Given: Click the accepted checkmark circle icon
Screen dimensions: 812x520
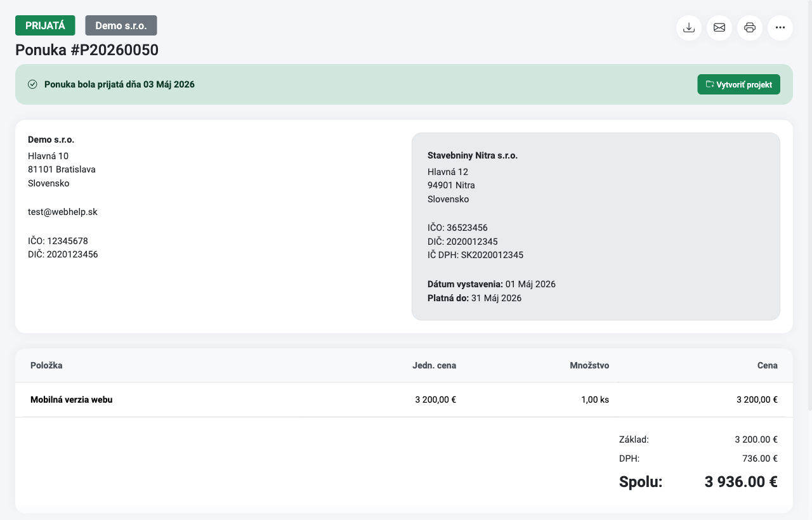Looking at the screenshot, I should [x=33, y=84].
